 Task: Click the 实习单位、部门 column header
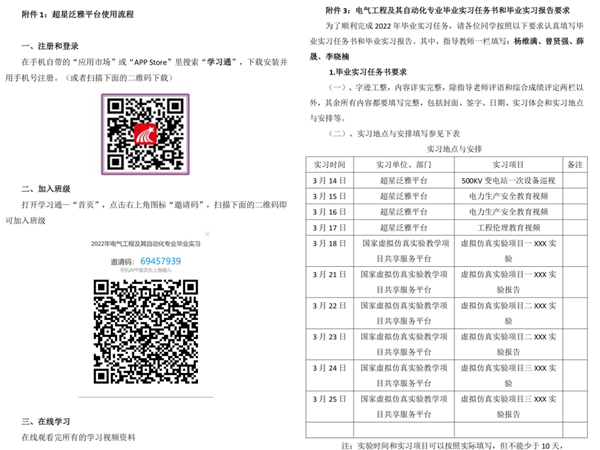coord(403,163)
